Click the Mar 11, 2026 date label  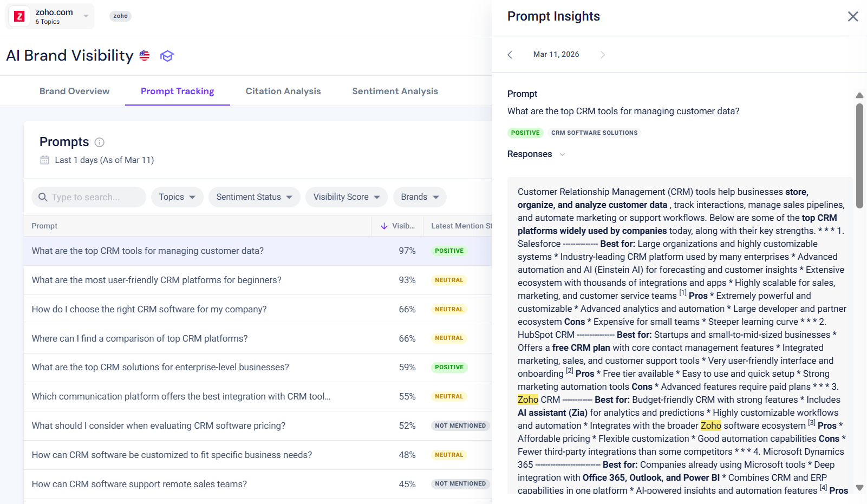tap(556, 54)
